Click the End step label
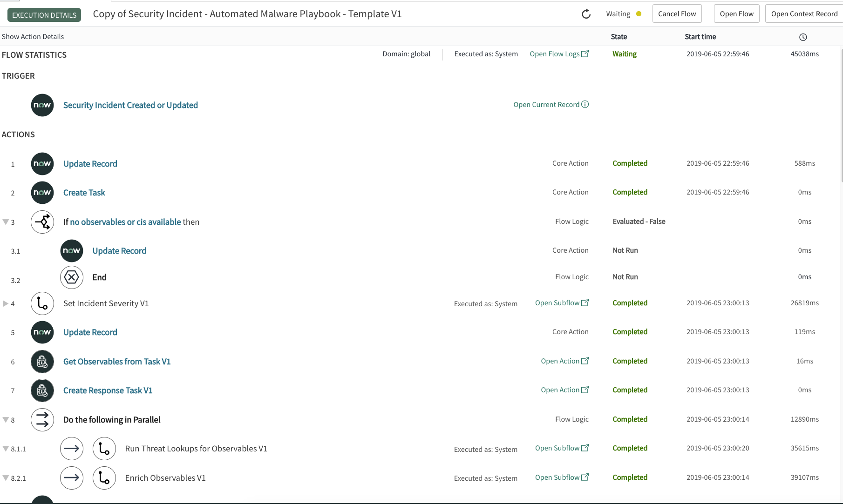This screenshot has width=843, height=504. click(x=100, y=277)
